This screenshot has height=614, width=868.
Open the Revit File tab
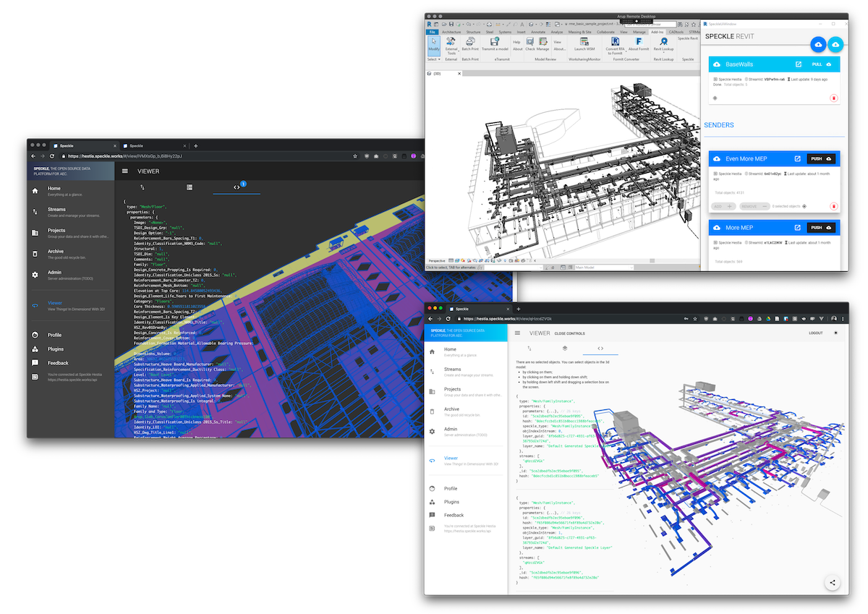pos(432,32)
